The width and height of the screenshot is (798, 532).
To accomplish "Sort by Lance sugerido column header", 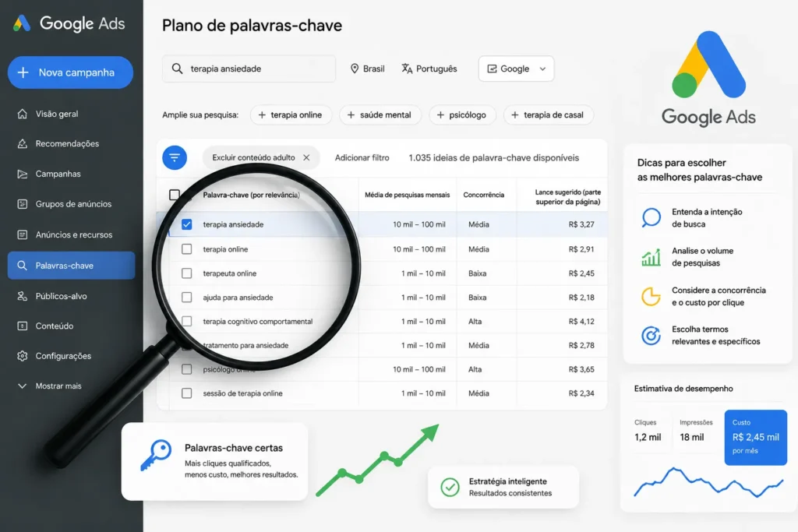I will 568,197.
